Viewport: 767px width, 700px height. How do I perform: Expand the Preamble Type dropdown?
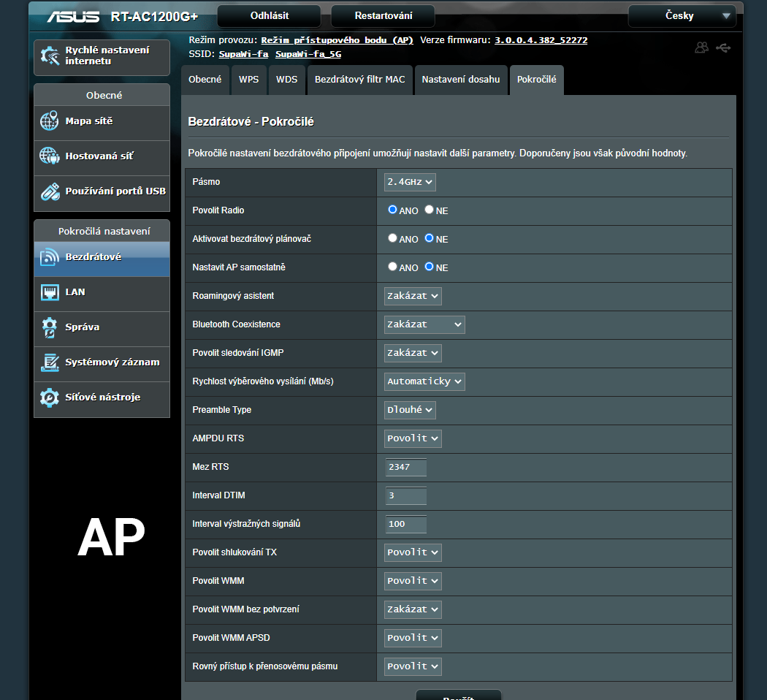[410, 410]
